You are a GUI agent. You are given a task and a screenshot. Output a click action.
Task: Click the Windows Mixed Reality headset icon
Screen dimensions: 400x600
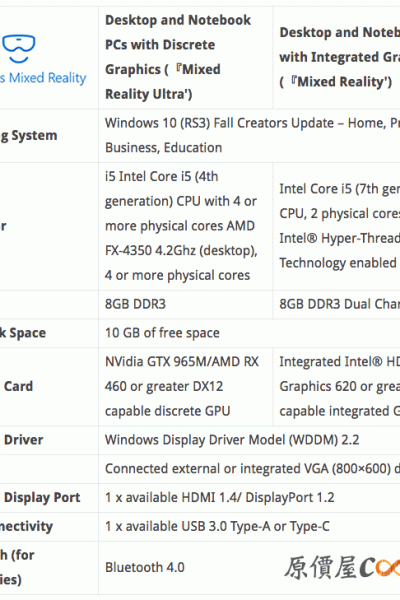[18, 48]
